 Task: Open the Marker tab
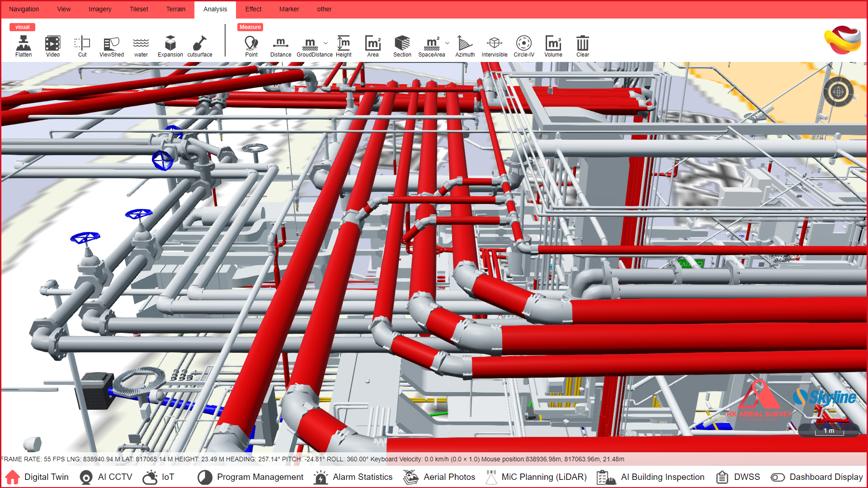289,9
